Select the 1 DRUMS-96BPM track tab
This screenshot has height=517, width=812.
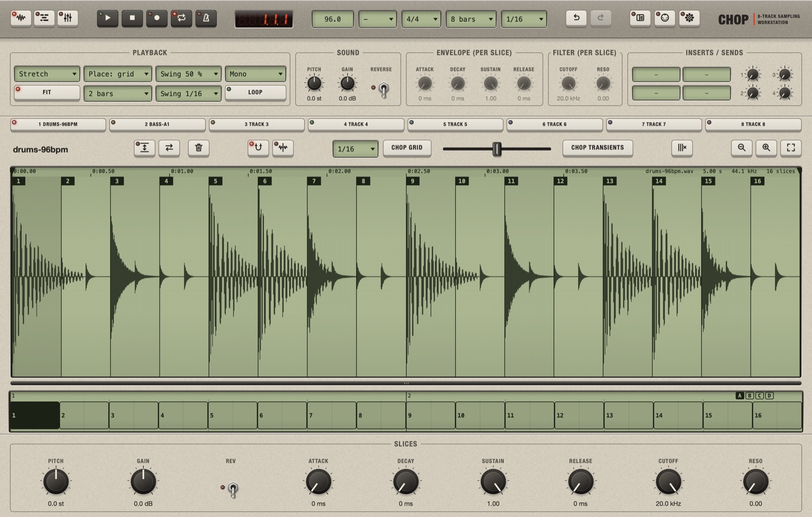pos(58,124)
